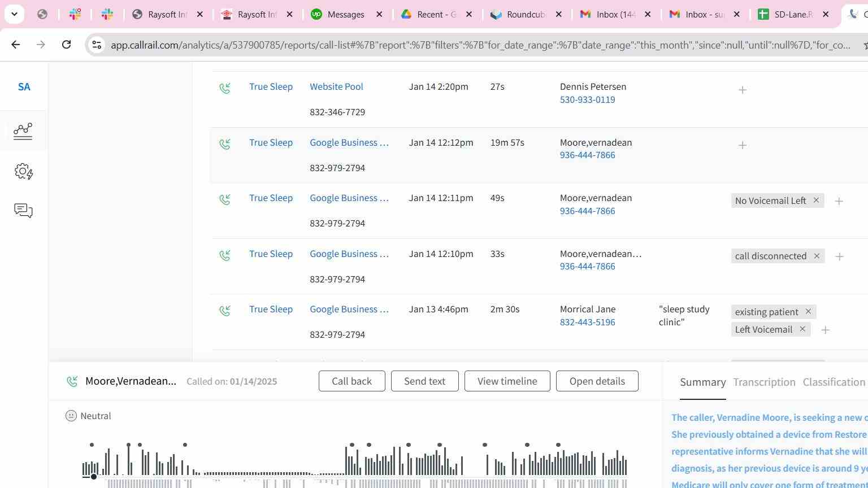Screen dimensions: 868x488
Task: Open the call summary paragraph text
Action: 769,450
